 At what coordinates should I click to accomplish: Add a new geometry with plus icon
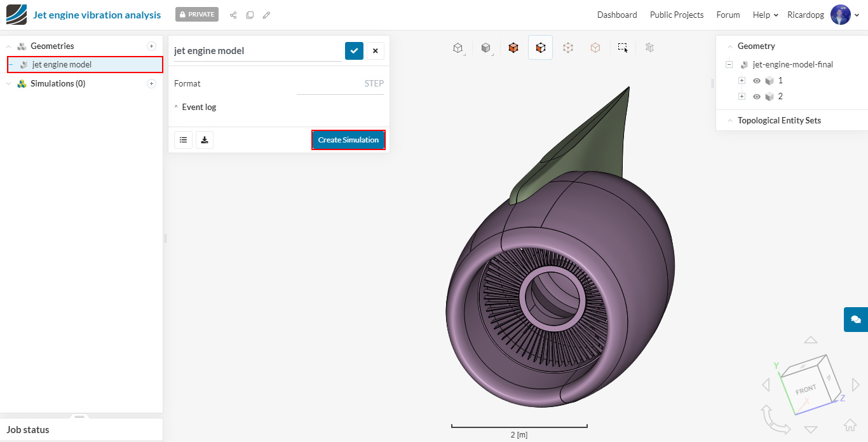(x=151, y=46)
